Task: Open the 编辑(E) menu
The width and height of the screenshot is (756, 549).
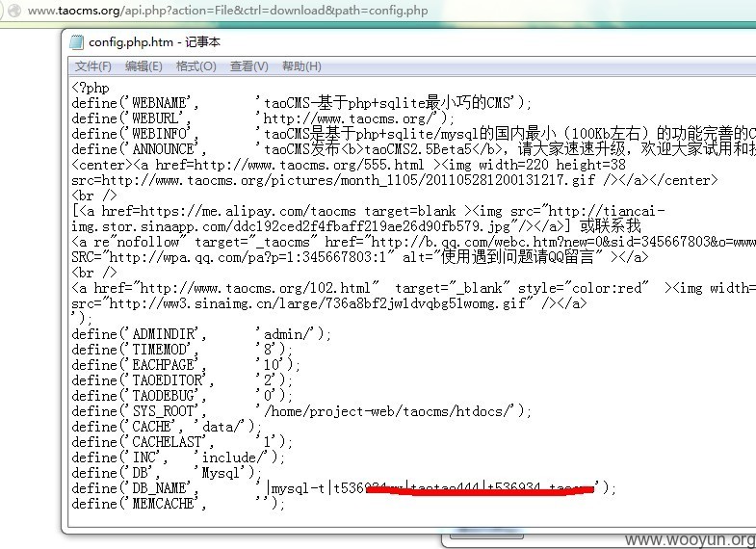Action: (143, 66)
